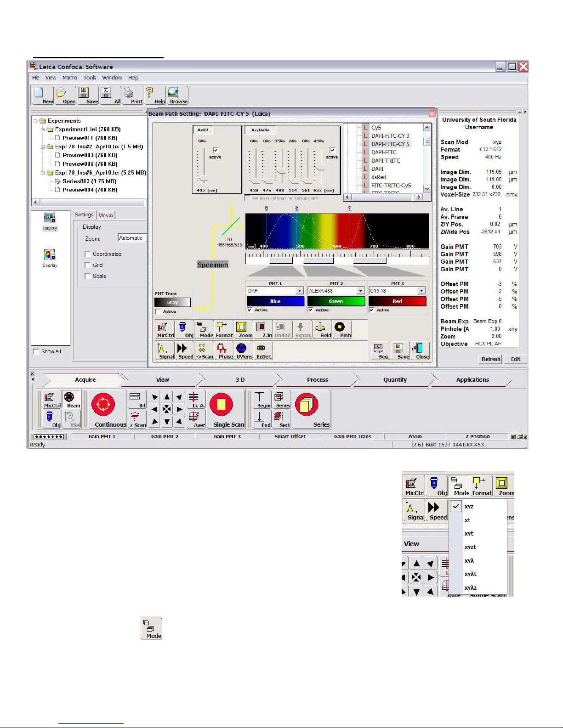563x728 pixels.
Task: Open the Tools menu
Action: point(90,78)
